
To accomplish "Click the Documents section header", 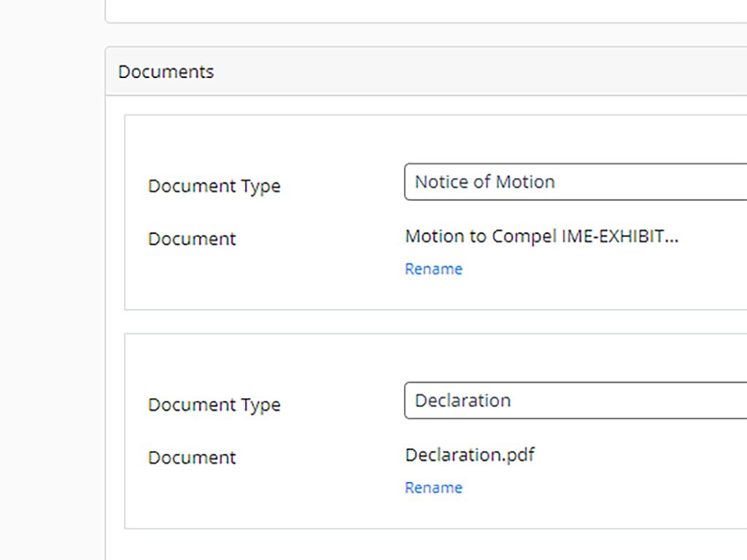I will 166,71.
